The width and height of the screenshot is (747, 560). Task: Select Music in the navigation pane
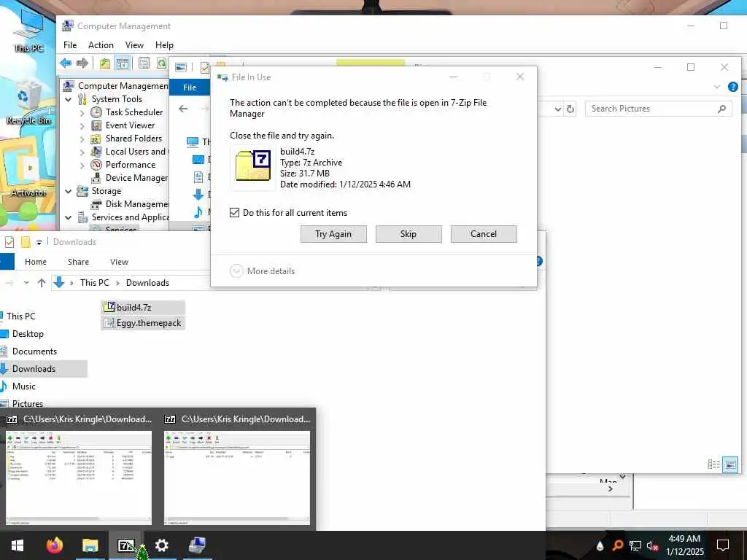point(24,386)
